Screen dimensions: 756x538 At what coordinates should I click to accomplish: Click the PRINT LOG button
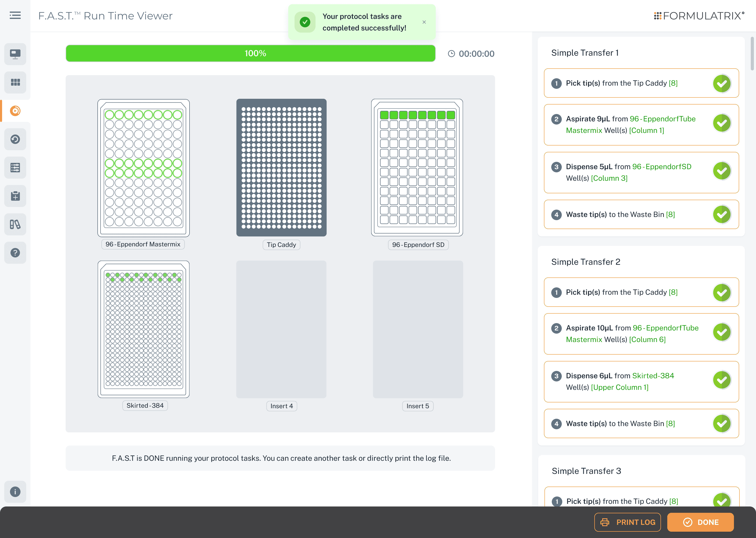[627, 522]
